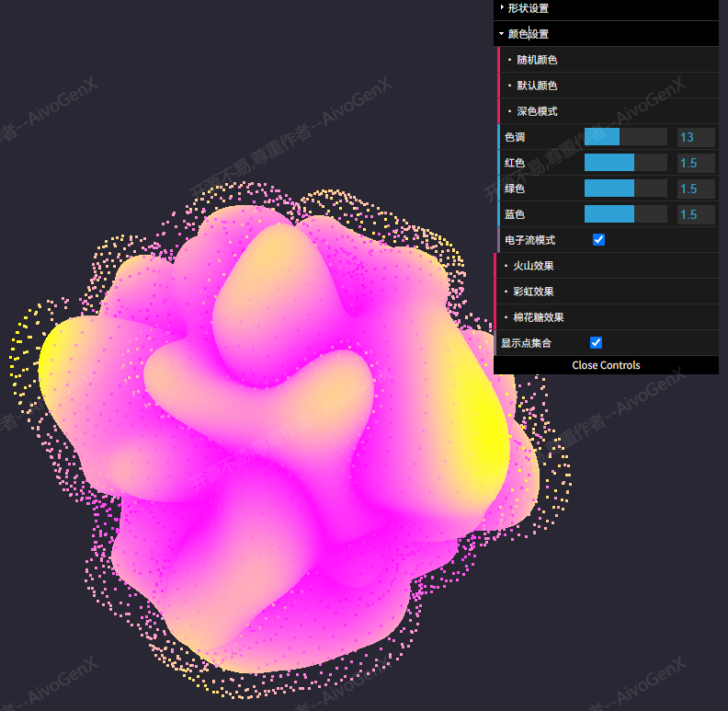This screenshot has width=728, height=711.
Task: Choose the 彩虹效果 rainbow effect
Action: (533, 292)
